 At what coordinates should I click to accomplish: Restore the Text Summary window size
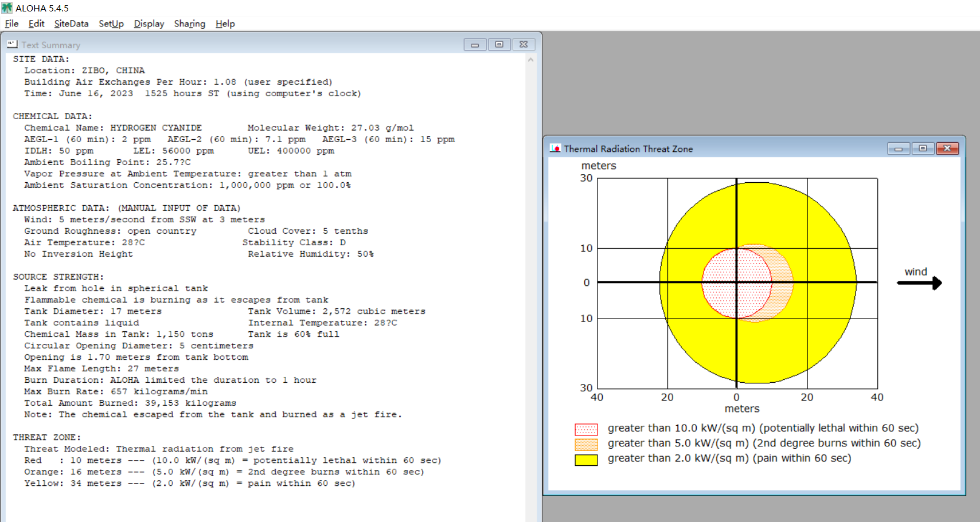pyautogui.click(x=499, y=45)
